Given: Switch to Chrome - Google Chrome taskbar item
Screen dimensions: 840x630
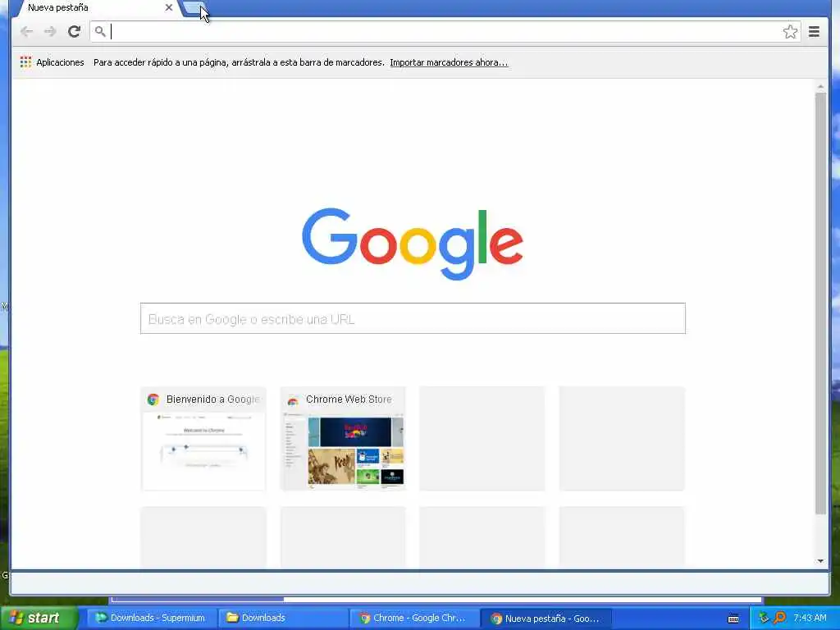Looking at the screenshot, I should click(x=414, y=618).
